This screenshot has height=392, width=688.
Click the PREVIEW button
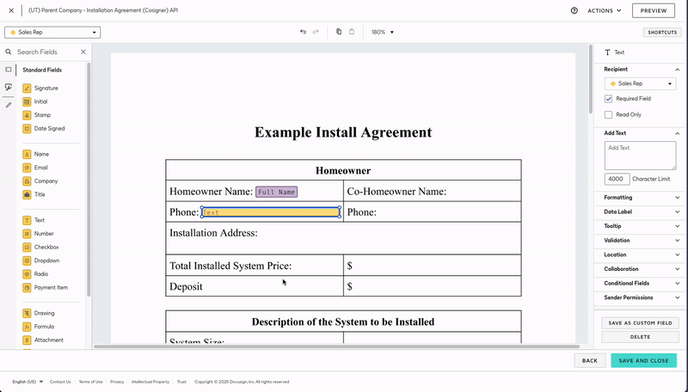tap(653, 11)
